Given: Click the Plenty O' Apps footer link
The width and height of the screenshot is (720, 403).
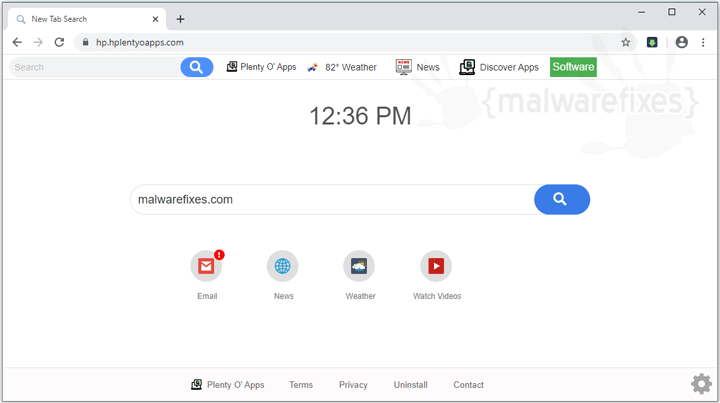Looking at the screenshot, I should coord(227,385).
